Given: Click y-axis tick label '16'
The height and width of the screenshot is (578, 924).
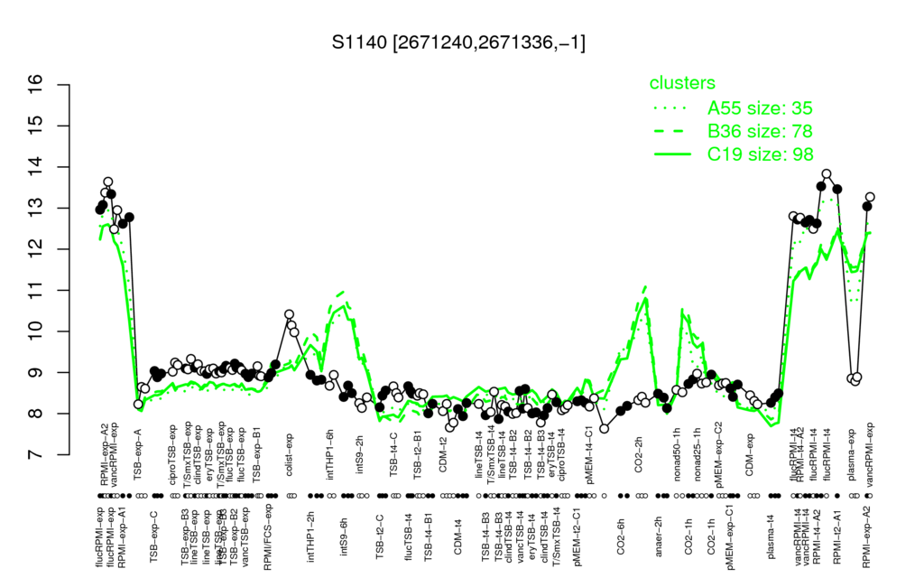Looking at the screenshot, I should point(35,85).
